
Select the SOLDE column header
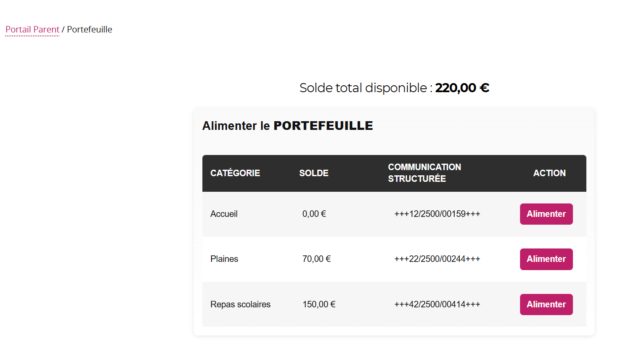click(x=314, y=173)
